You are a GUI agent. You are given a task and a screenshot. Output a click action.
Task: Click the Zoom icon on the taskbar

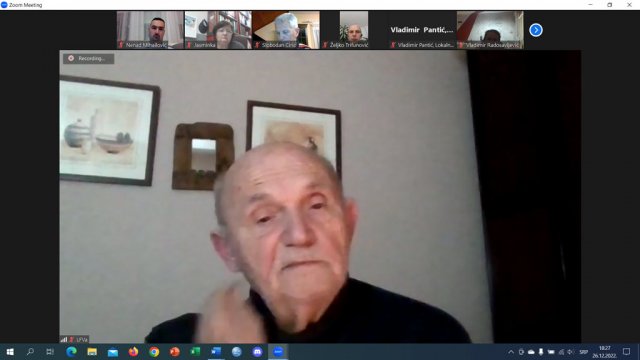click(278, 351)
